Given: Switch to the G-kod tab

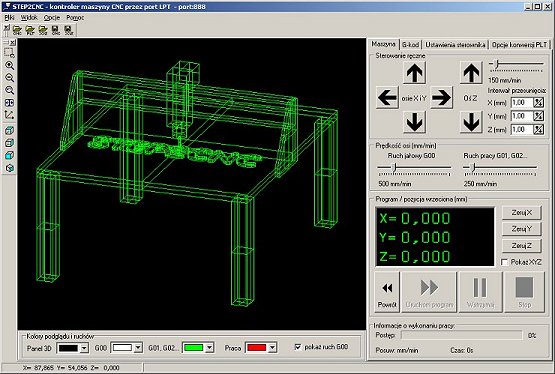Looking at the screenshot, I should (411, 45).
